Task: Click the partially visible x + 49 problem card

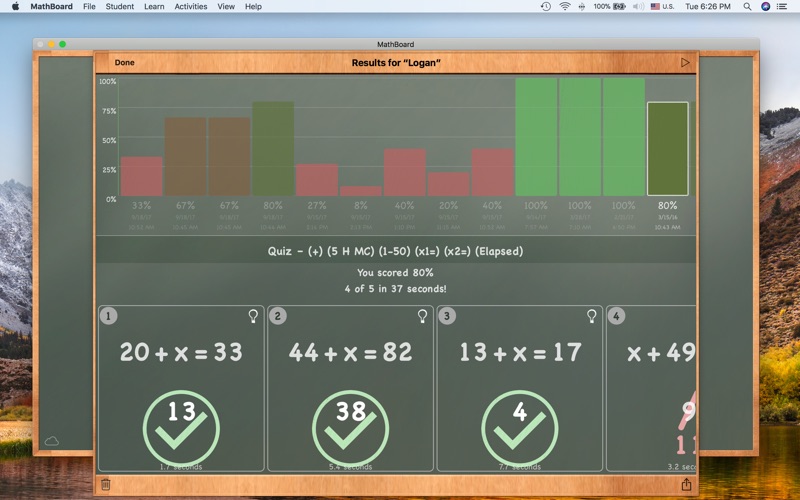Action: click(x=651, y=388)
